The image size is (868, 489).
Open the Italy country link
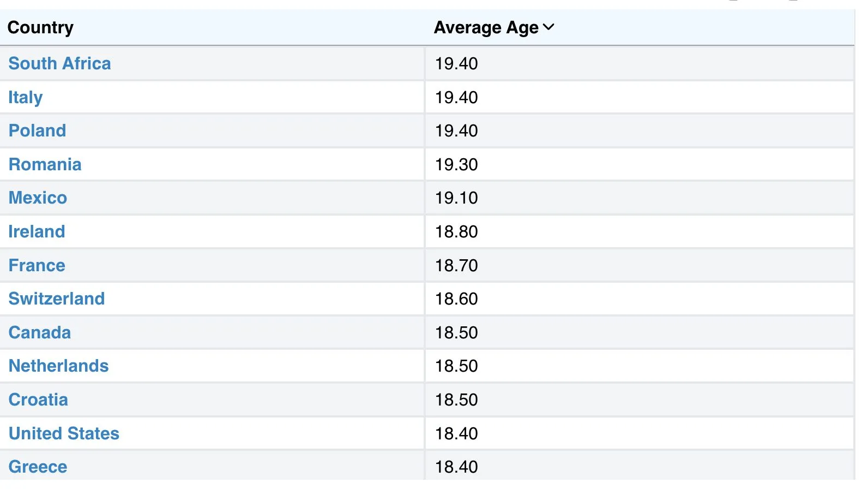click(x=25, y=97)
